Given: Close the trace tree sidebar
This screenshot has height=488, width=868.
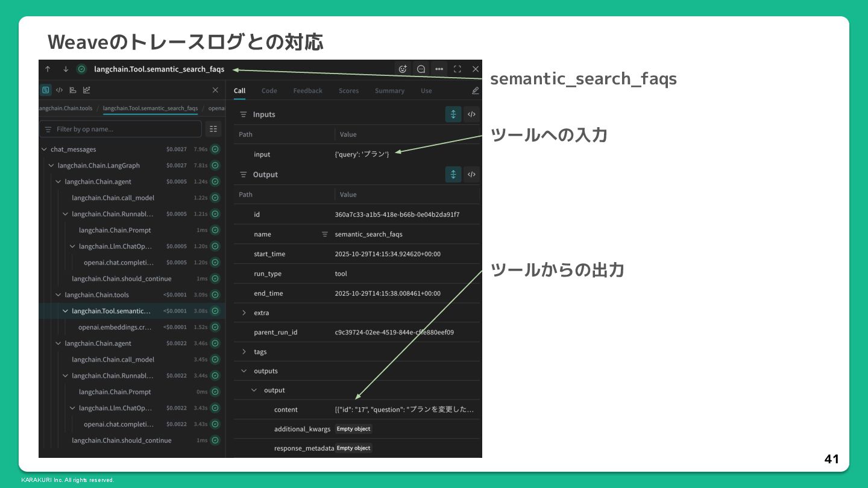Looking at the screenshot, I should (215, 90).
